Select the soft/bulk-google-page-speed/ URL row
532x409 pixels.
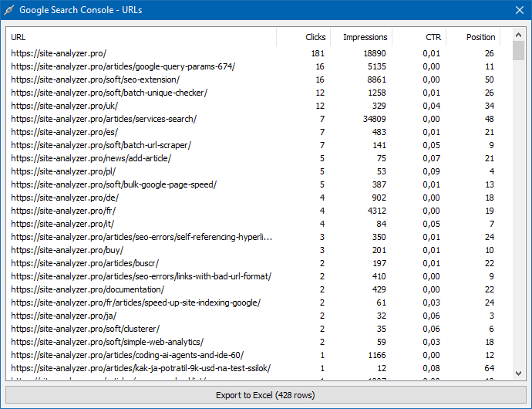pyautogui.click(x=252, y=184)
